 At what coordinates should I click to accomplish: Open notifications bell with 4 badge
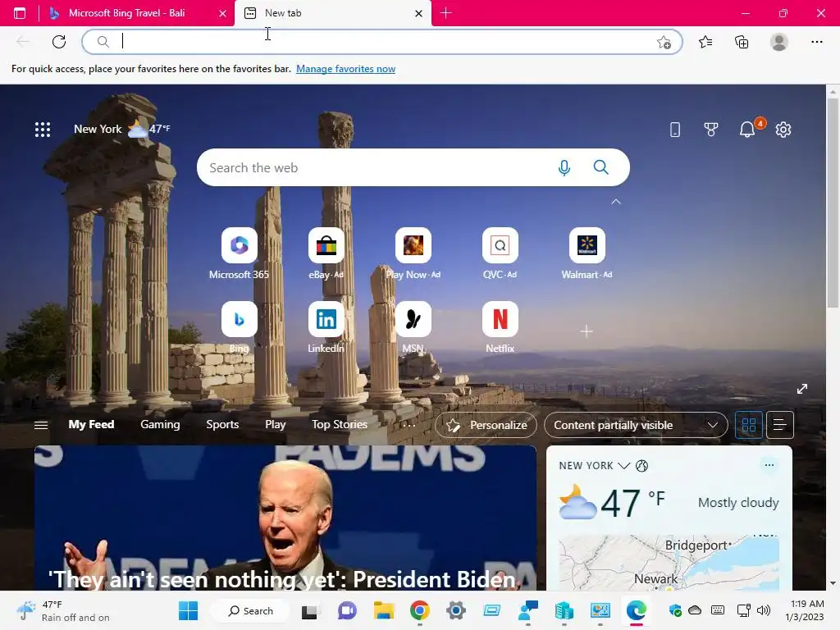(748, 129)
